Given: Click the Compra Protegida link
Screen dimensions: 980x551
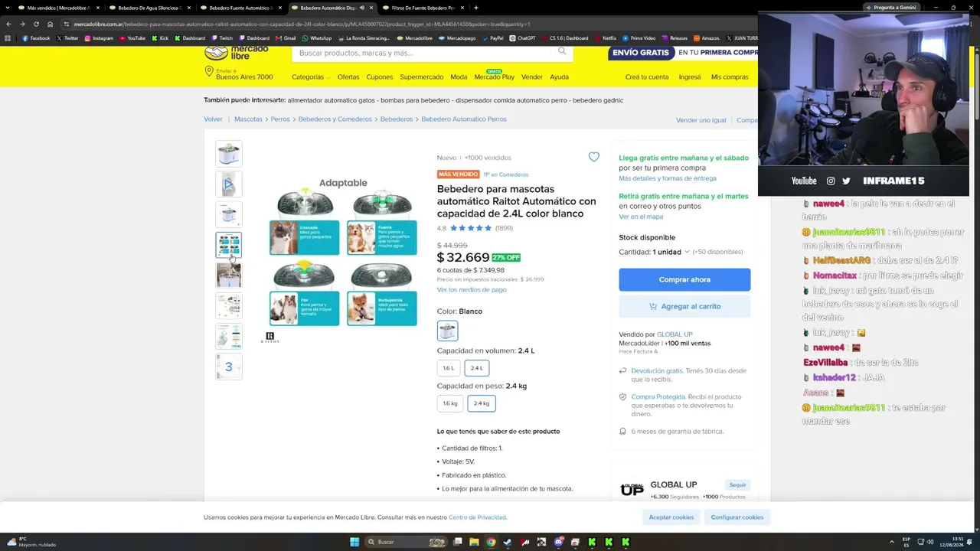Looking at the screenshot, I should pos(658,397).
